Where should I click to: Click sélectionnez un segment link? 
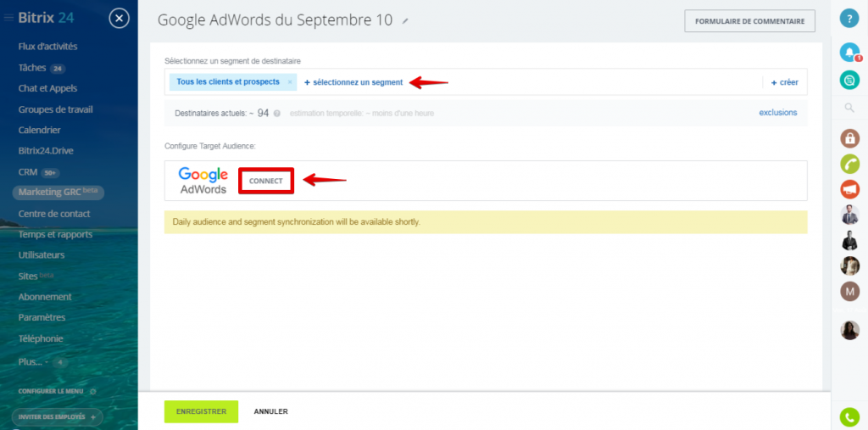point(353,82)
